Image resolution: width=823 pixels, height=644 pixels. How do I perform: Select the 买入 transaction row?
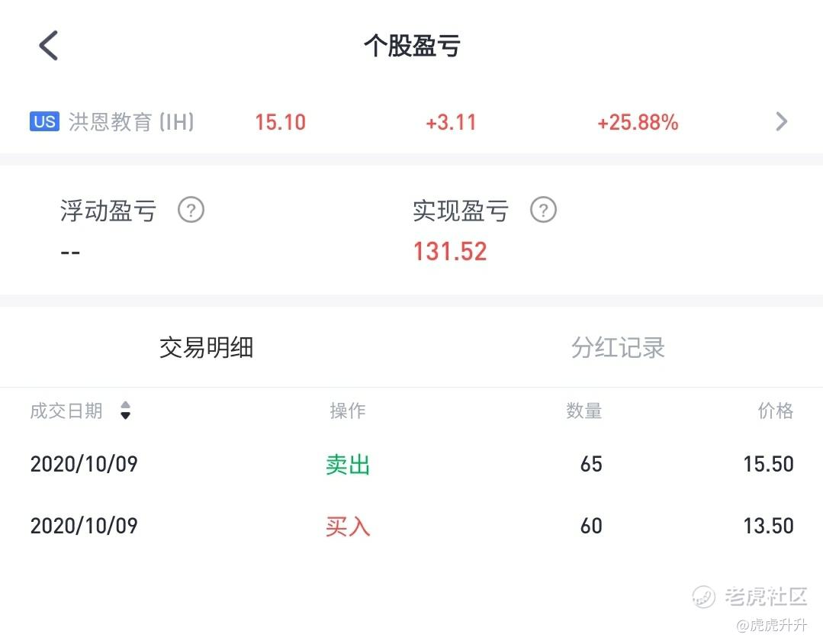[x=412, y=526]
